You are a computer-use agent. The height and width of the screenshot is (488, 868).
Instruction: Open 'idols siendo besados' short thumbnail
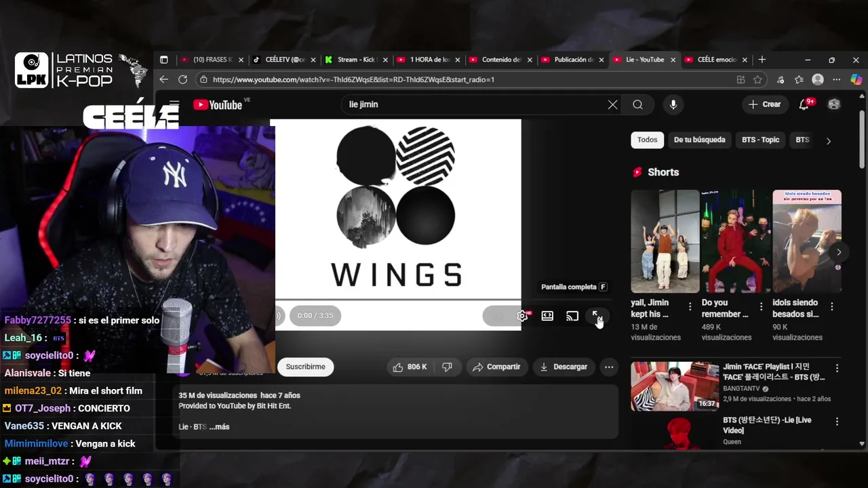(x=807, y=241)
